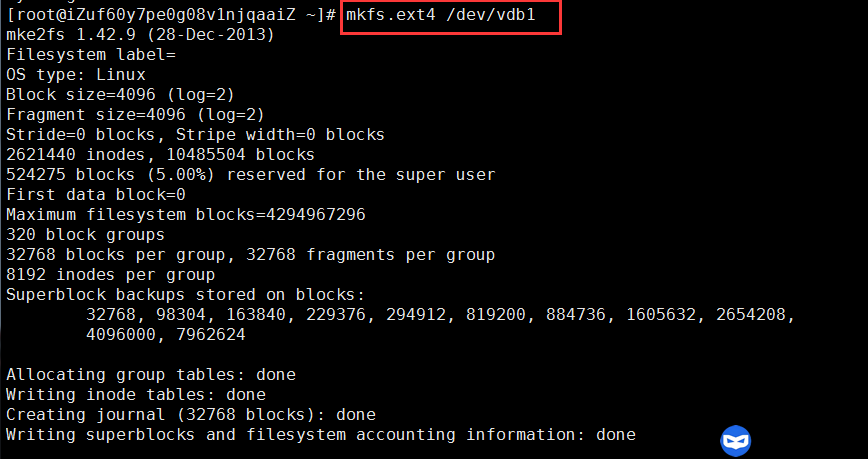The image size is (868, 459).
Task: Click the 'Block size=4096' line
Action: (120, 95)
